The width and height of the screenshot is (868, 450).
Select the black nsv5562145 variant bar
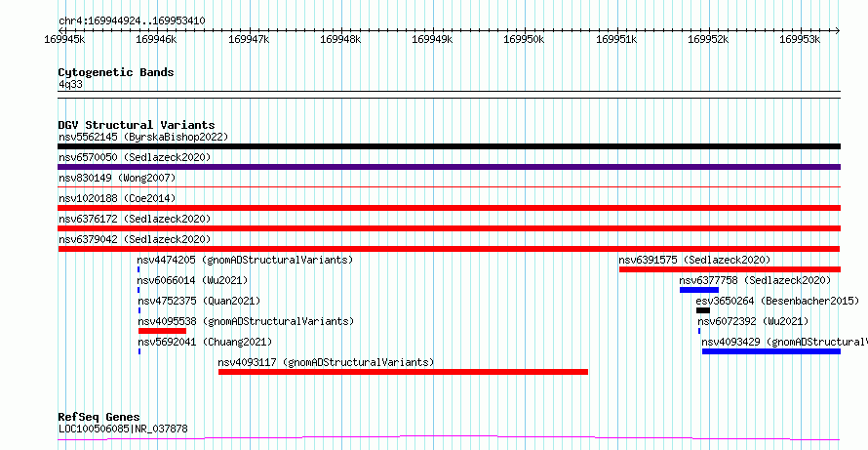449,146
